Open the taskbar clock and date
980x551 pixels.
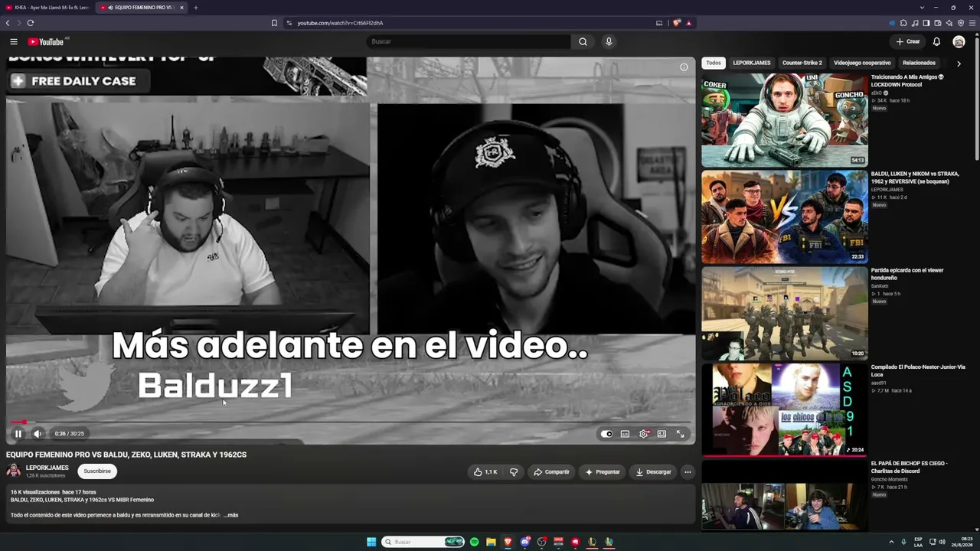click(962, 542)
